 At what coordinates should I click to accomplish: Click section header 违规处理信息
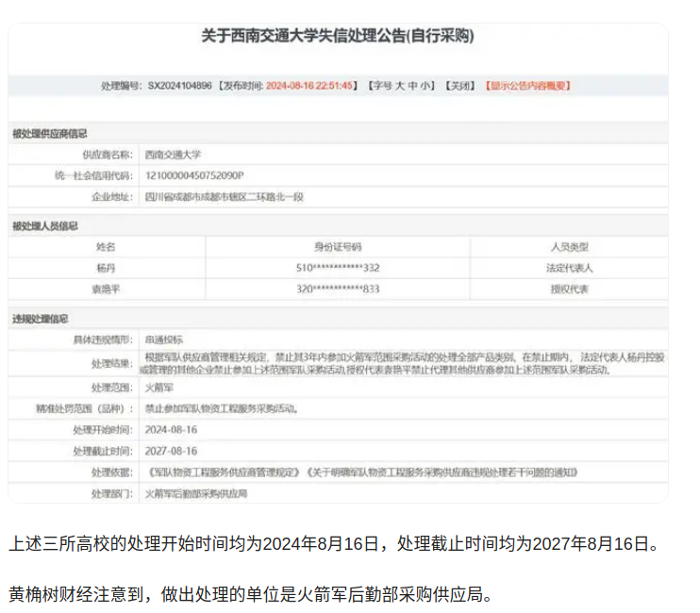click(x=41, y=319)
